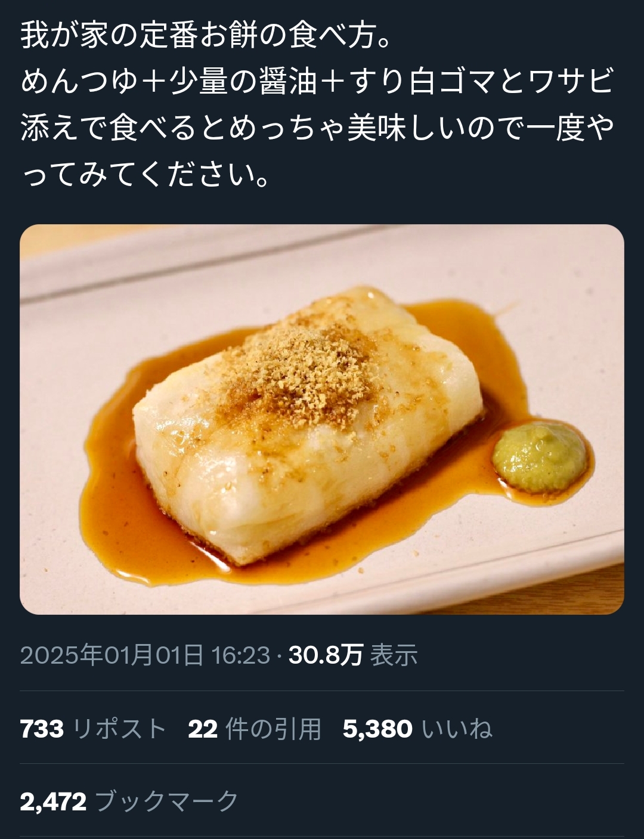This screenshot has height=839, width=644.
Task: Click the tweet line starting めんつゆ＋少量の醤油
Action: pyautogui.click(x=317, y=82)
